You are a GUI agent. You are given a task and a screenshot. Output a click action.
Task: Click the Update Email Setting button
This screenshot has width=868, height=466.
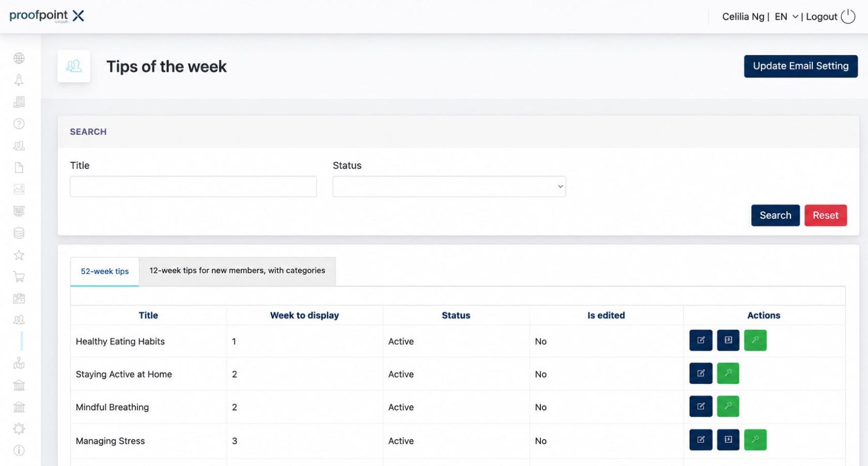[x=800, y=66]
